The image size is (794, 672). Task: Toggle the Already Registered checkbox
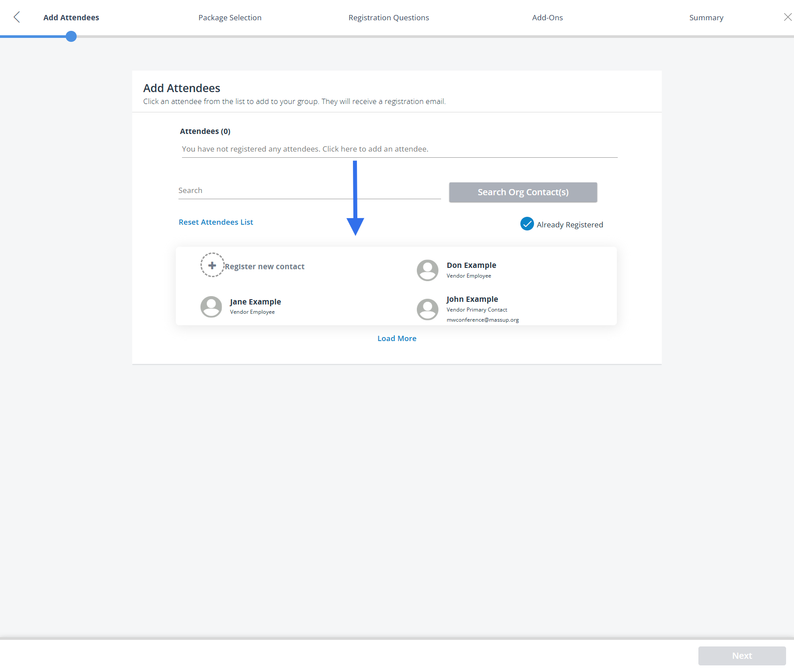point(527,224)
